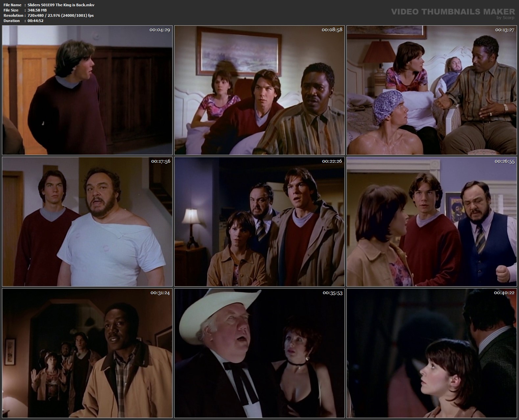This screenshot has height=420, width=519.
Task: View the thumbnail at 00:35:53
Action: (x=259, y=353)
